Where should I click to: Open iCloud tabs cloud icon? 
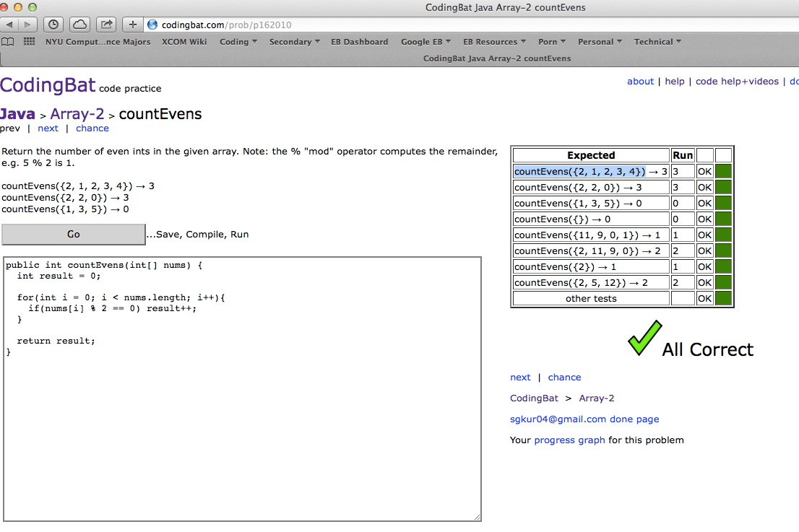point(80,25)
